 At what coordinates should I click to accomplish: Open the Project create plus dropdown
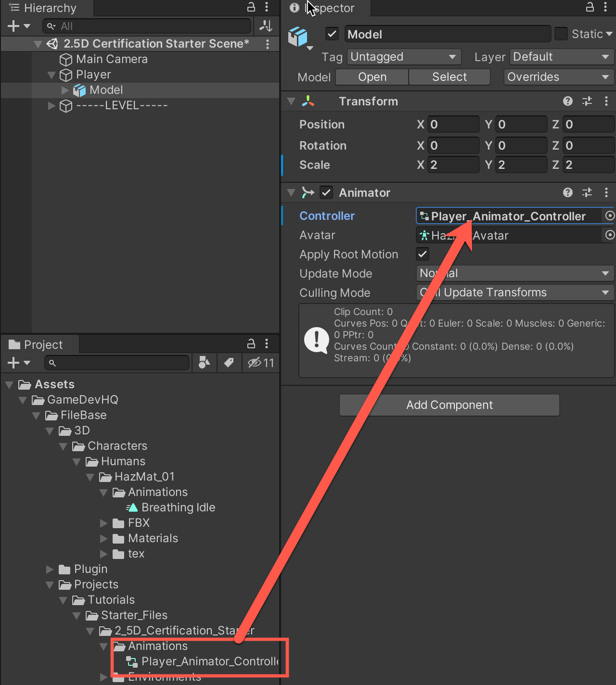coord(19,363)
